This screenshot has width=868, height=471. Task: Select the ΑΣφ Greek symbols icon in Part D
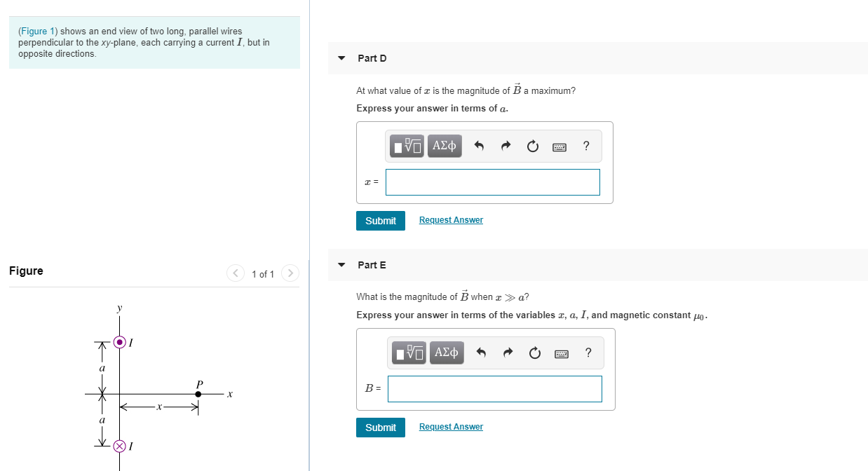coord(444,146)
